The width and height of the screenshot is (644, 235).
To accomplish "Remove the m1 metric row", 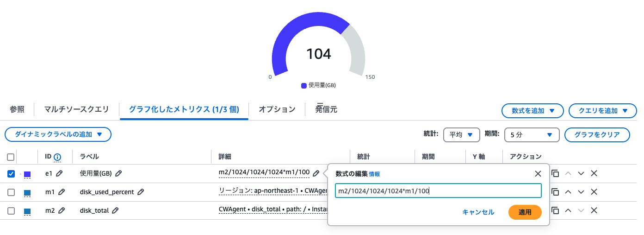I will tap(594, 192).
